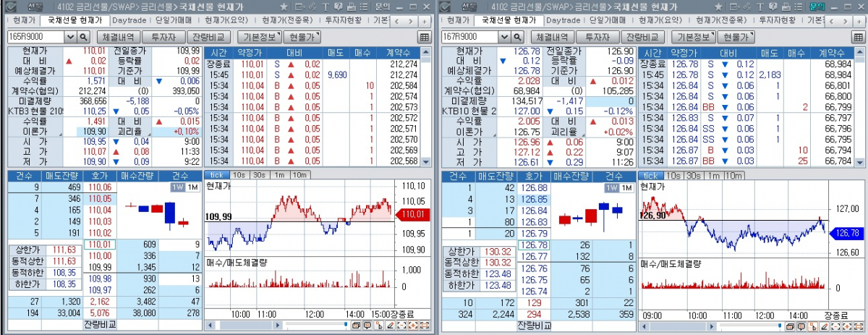Viewport: 868px width, 335px height.
Task: Click the speech-bubble chart icon under left chart
Action: 367,326
